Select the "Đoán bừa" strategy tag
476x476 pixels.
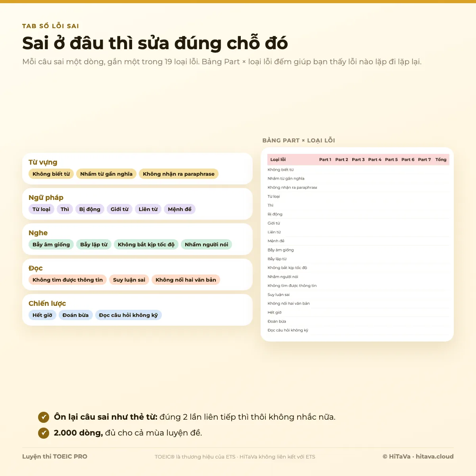[75, 315]
